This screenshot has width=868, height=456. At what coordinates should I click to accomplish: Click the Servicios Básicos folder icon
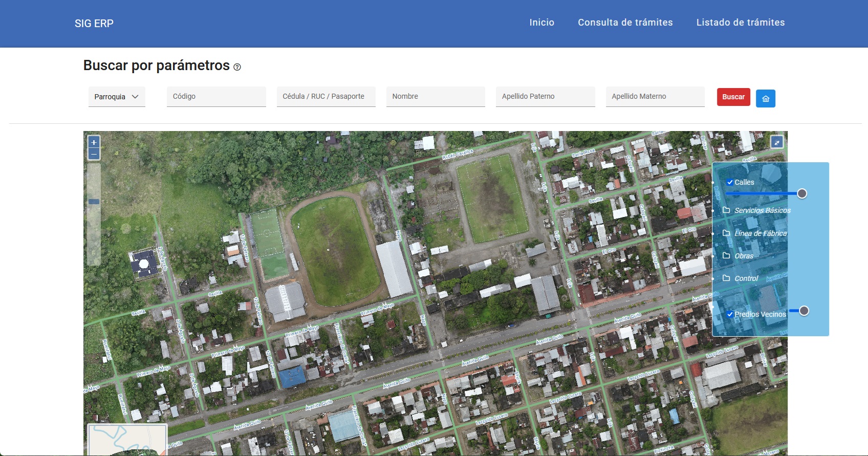(x=726, y=210)
